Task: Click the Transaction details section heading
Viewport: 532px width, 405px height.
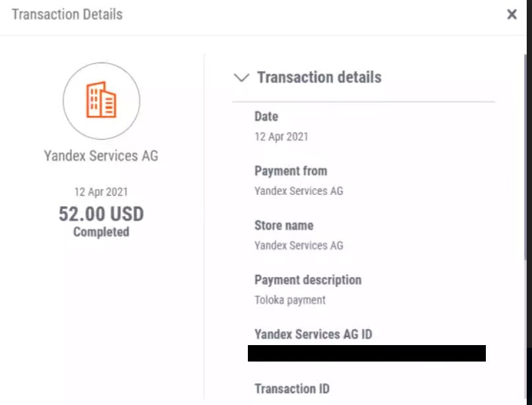Action: point(319,77)
